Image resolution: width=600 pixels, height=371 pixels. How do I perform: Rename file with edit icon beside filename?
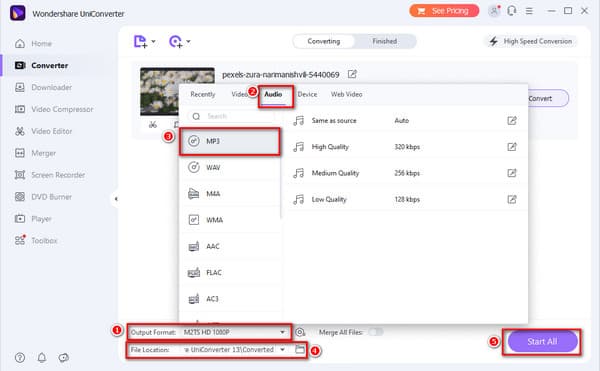[352, 74]
